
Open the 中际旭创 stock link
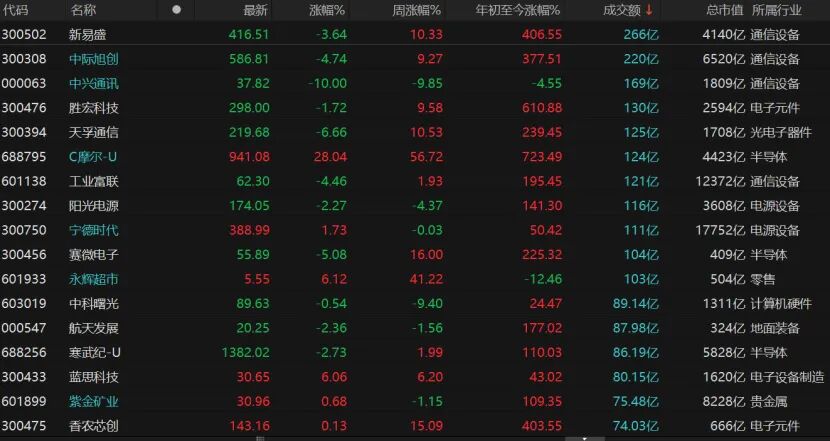click(94, 59)
